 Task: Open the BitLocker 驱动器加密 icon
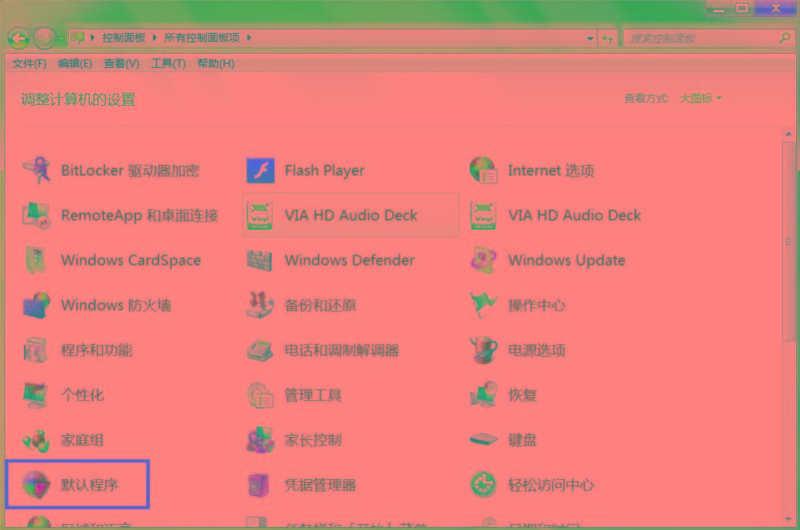point(36,170)
